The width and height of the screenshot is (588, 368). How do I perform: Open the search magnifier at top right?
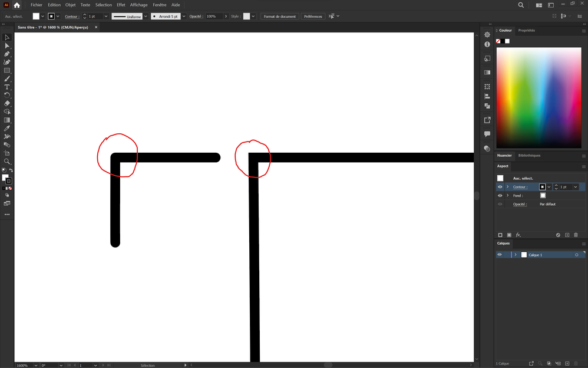click(521, 5)
